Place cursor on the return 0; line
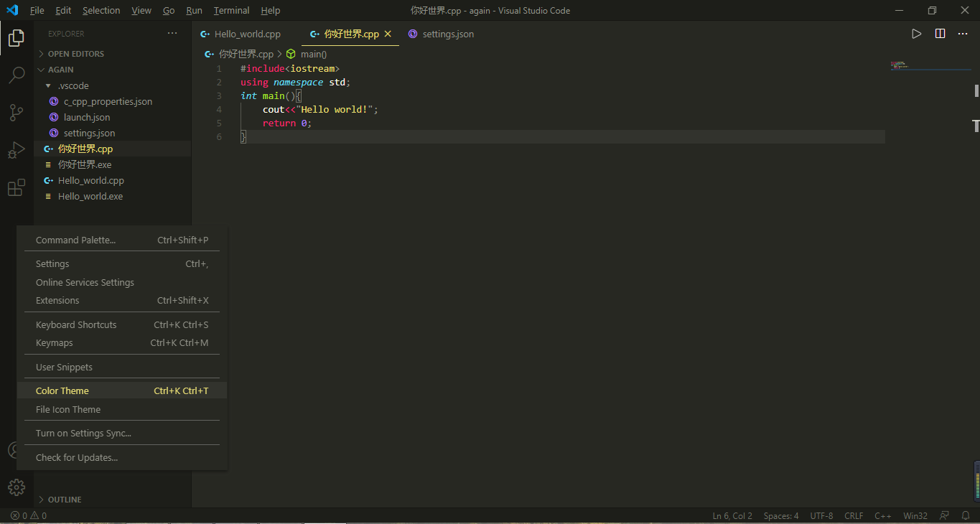Screen dimensions: 980x524 click(x=562, y=123)
